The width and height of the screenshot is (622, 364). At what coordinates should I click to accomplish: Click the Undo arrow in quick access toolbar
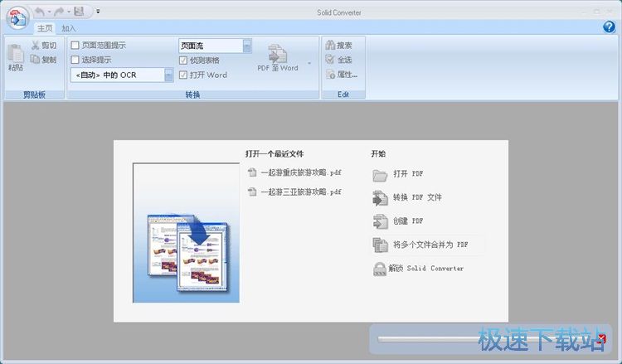39,12
